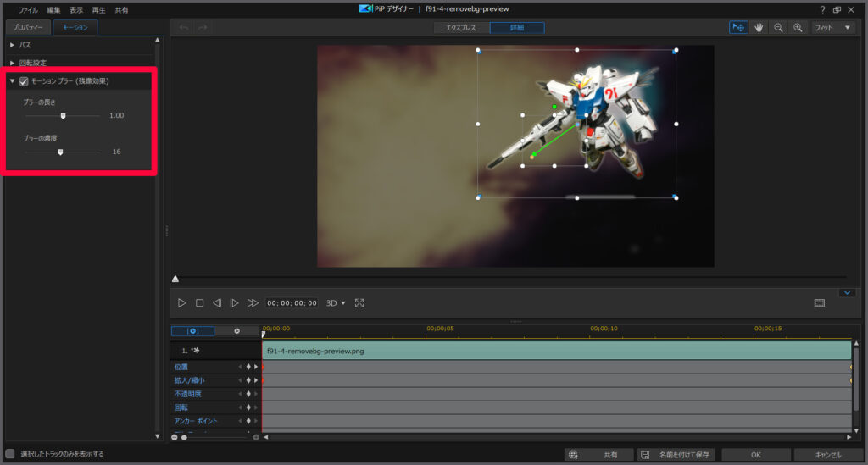Click the ブラーの濃度 value 16
Image resolution: width=868 pixels, height=465 pixels.
click(116, 152)
